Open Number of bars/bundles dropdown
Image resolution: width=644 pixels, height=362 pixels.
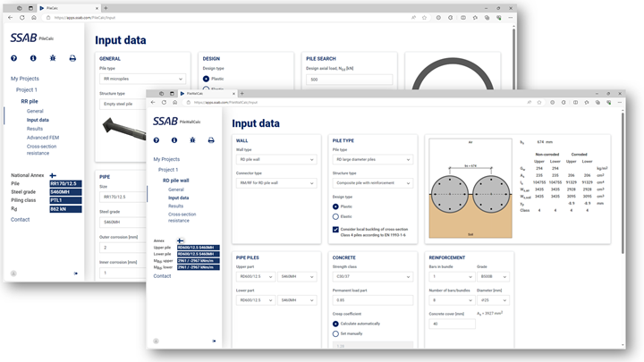click(452, 300)
